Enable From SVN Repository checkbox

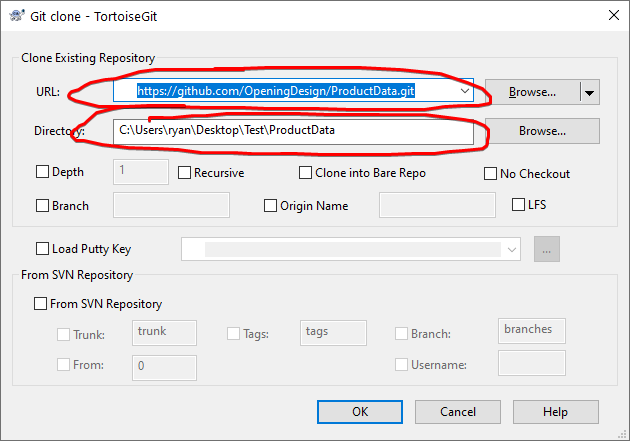pos(40,303)
